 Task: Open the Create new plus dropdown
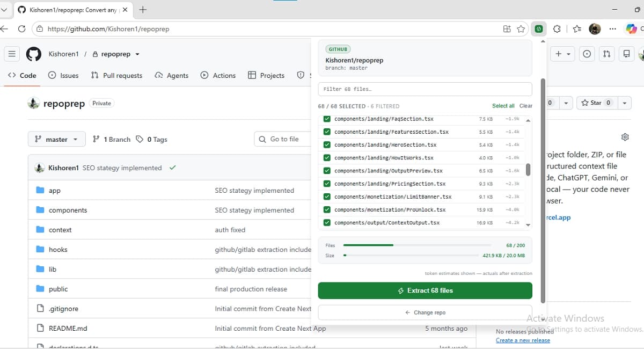pyautogui.click(x=562, y=54)
